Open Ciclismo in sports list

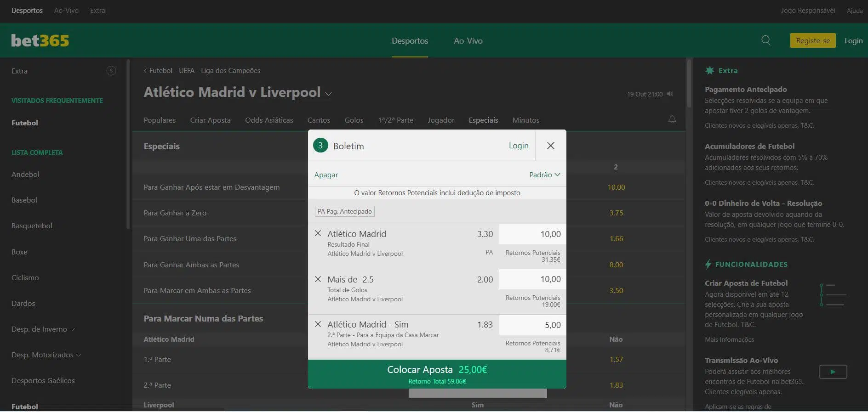click(25, 277)
